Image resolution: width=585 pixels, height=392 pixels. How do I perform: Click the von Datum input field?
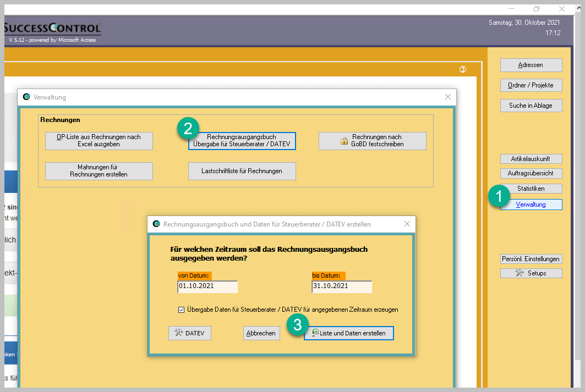point(207,286)
